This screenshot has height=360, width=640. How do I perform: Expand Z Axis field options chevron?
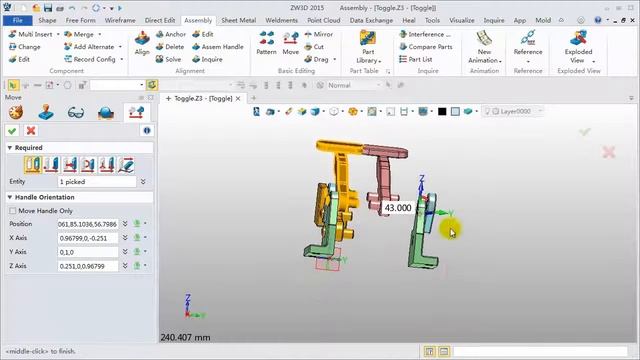[x=125, y=266]
